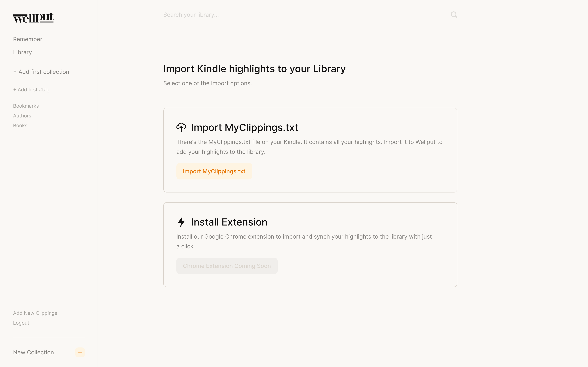The height and width of the screenshot is (367, 588).
Task: Open the Books list
Action: pyautogui.click(x=20, y=126)
